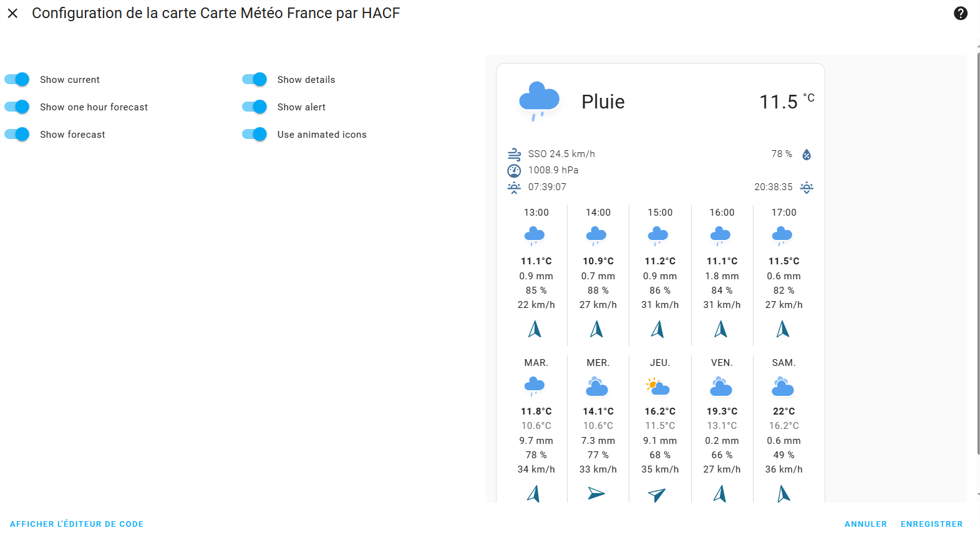Turn off the Show forecast switch
980x533 pixels.
point(17,134)
